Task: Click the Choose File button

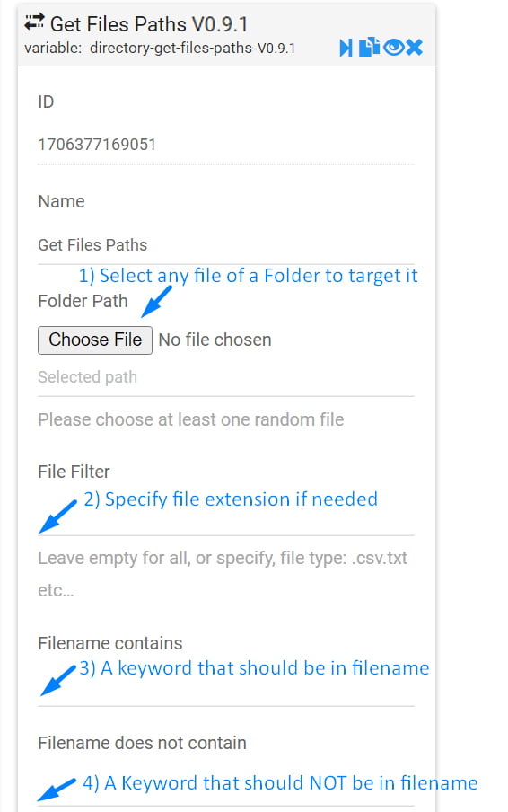Action: (x=95, y=340)
